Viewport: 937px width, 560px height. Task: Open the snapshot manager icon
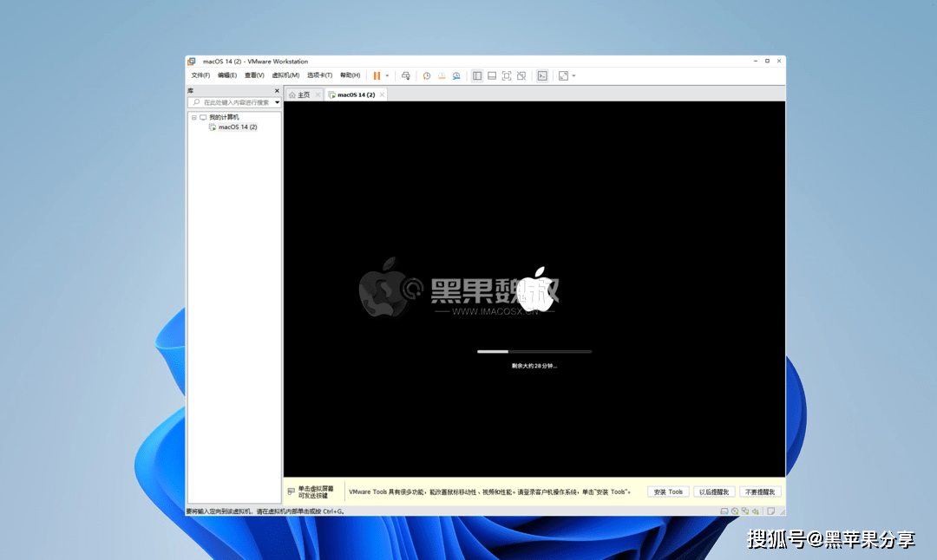(x=456, y=75)
